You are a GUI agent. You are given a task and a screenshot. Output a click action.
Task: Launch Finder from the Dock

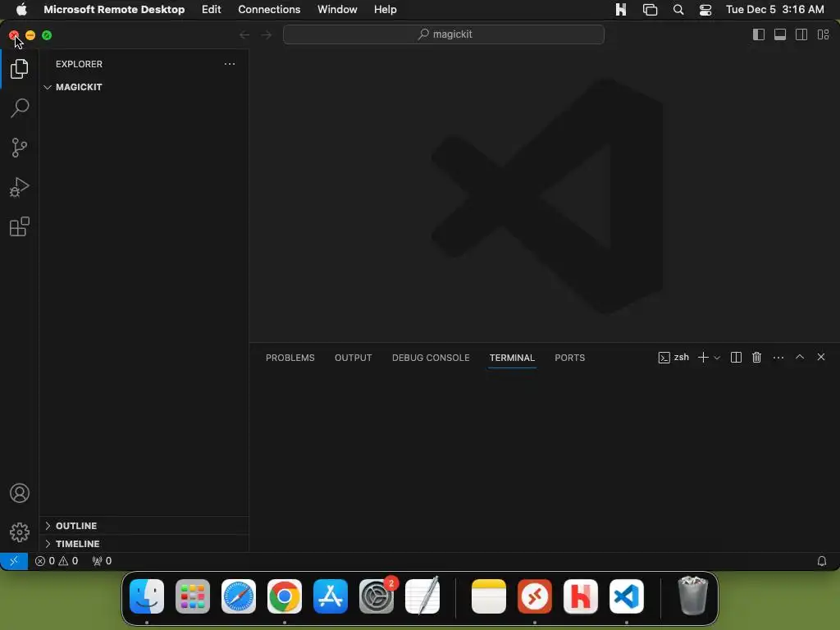point(147,596)
